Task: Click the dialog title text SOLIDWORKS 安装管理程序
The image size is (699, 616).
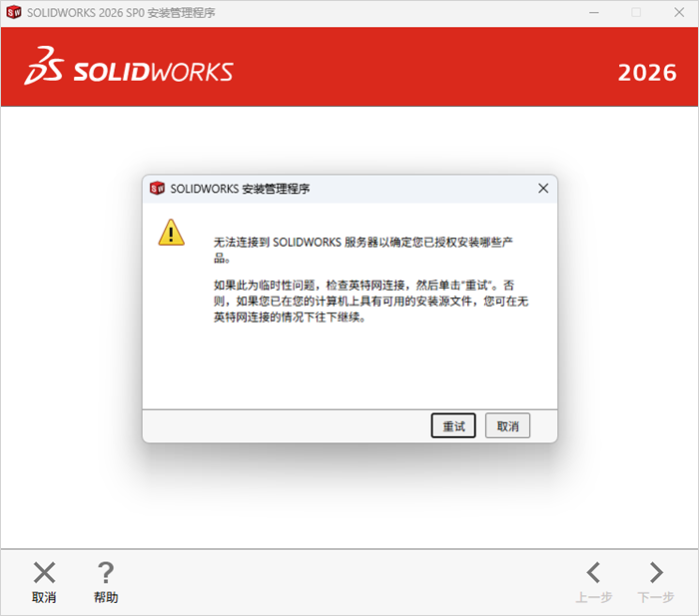Action: click(240, 189)
